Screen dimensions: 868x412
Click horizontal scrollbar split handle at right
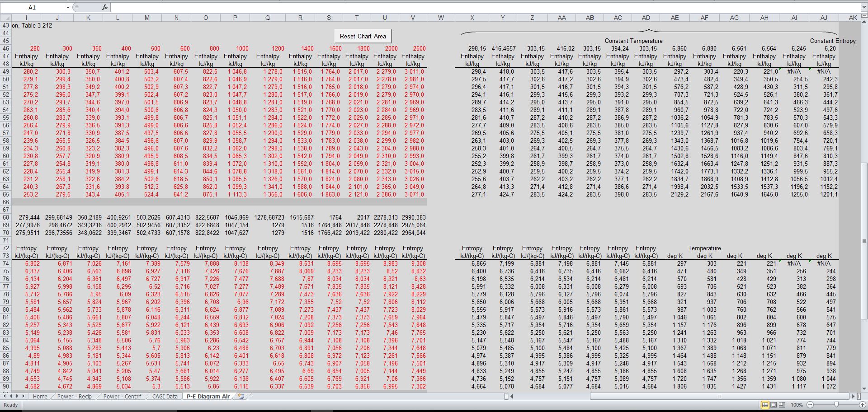coord(859,396)
